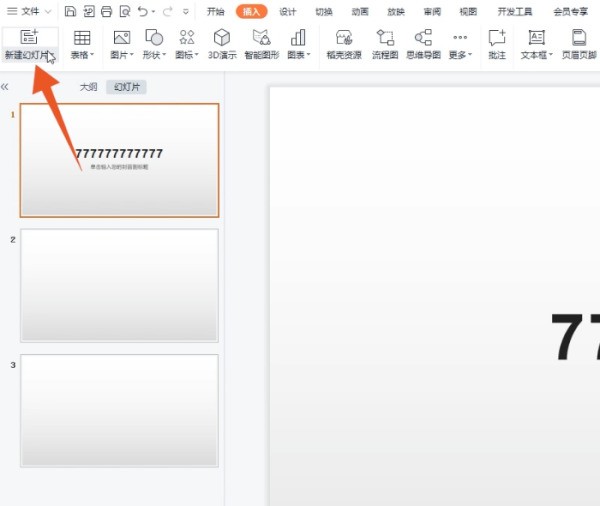Click the Flowchart (流程图) icon

[385, 38]
